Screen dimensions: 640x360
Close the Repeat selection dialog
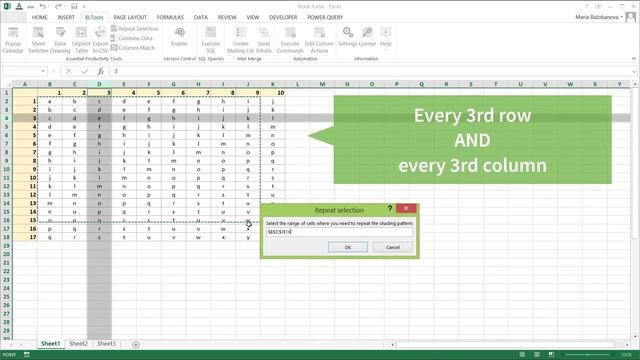pyautogui.click(x=406, y=208)
